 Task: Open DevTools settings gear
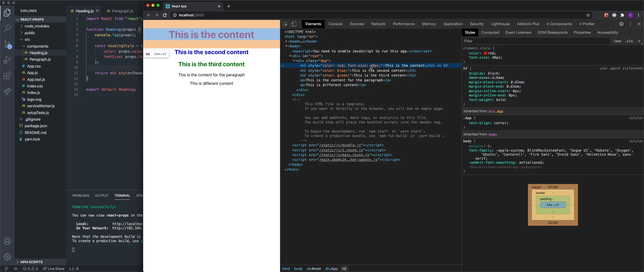pos(622,24)
